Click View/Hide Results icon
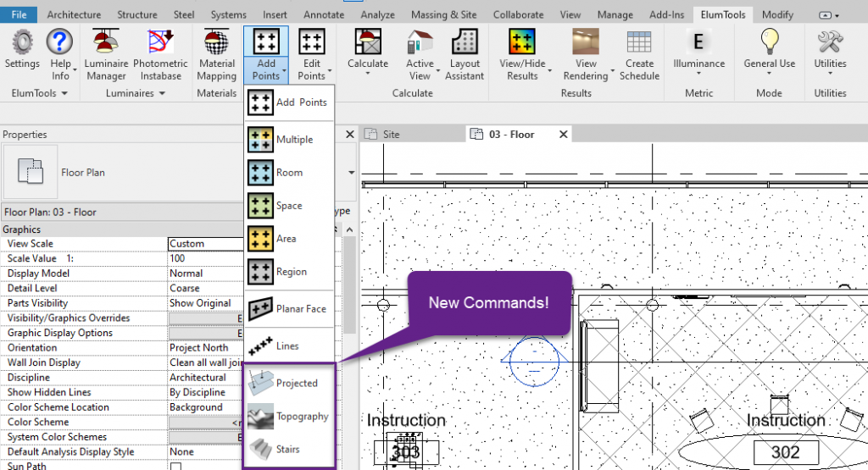 click(x=522, y=42)
